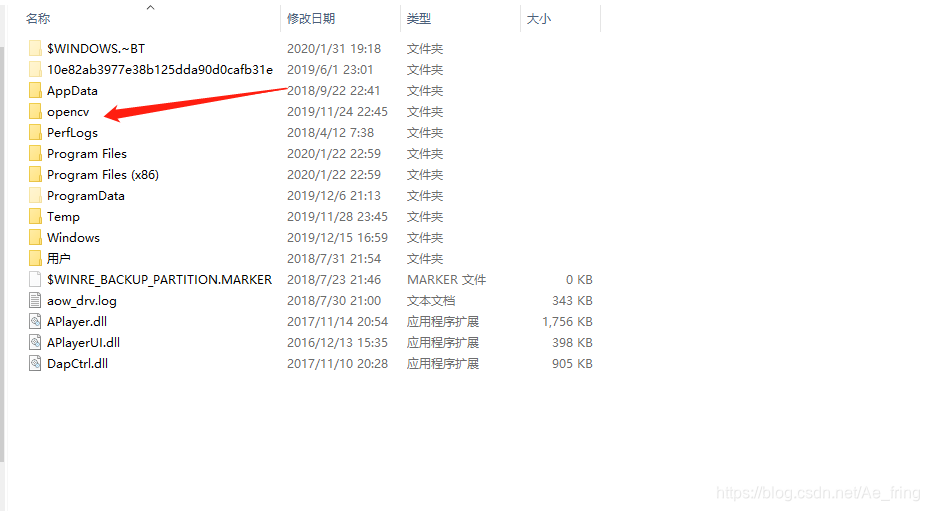The width and height of the screenshot is (929, 511).
Task: Select the Windows folder name
Action: 73,238
